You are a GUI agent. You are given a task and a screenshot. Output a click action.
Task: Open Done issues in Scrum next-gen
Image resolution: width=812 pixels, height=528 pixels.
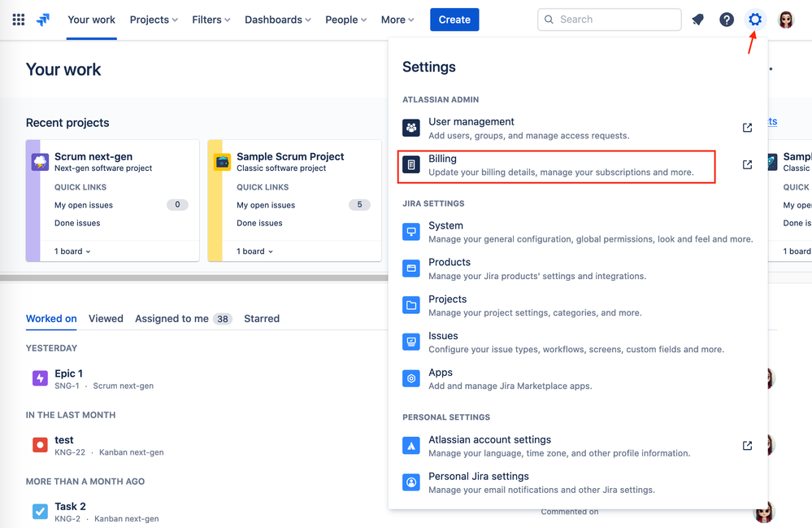pyautogui.click(x=77, y=224)
